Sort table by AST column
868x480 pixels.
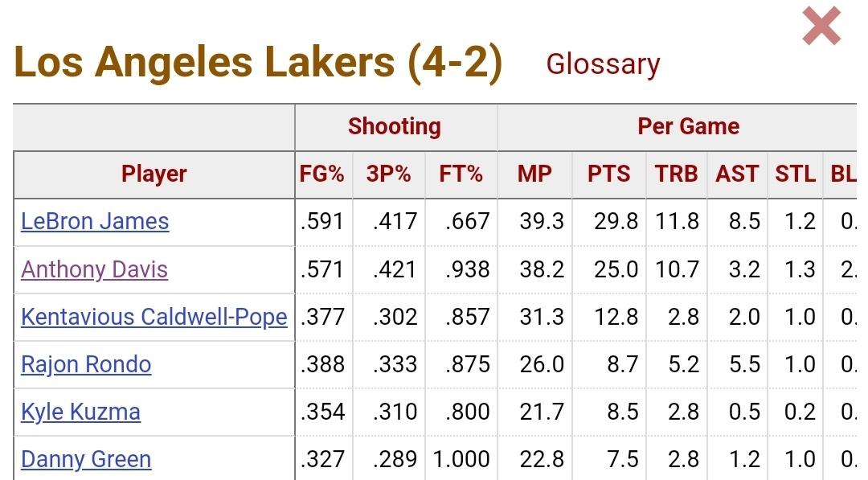[x=736, y=174]
